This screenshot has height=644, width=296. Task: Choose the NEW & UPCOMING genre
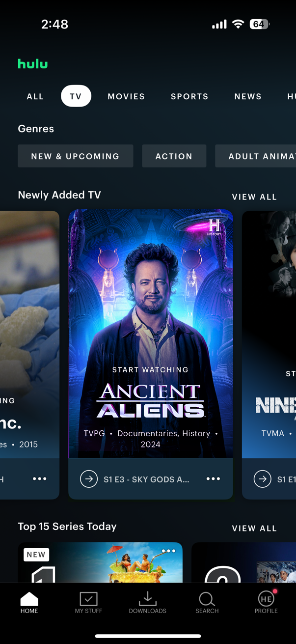click(76, 156)
